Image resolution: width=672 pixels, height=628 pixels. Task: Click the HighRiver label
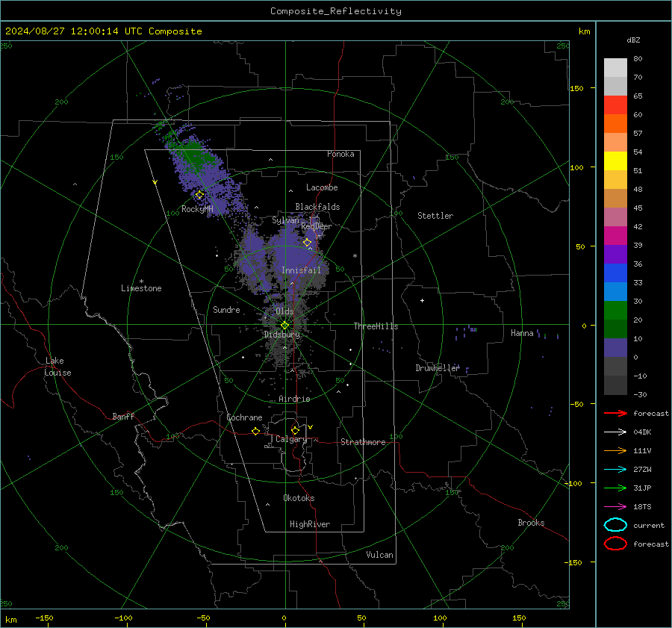[x=310, y=524]
